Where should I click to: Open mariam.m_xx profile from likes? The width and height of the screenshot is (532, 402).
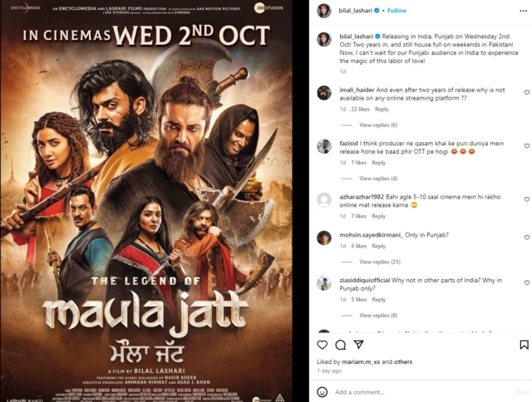[x=361, y=361]
